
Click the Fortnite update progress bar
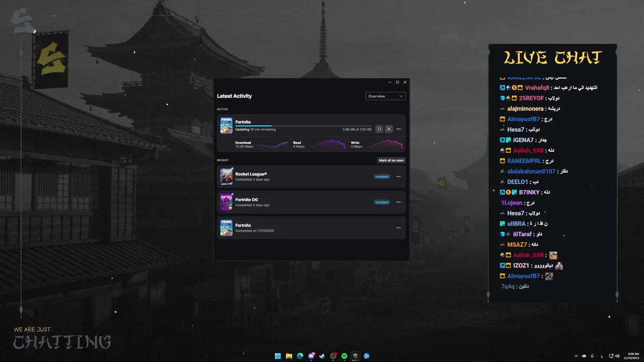click(x=303, y=126)
